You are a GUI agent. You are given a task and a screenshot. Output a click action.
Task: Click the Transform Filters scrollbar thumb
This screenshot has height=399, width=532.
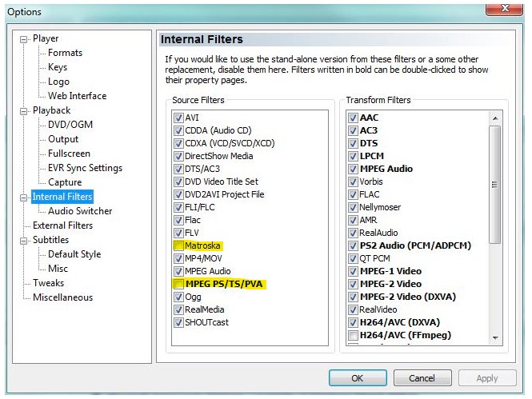tap(495, 185)
